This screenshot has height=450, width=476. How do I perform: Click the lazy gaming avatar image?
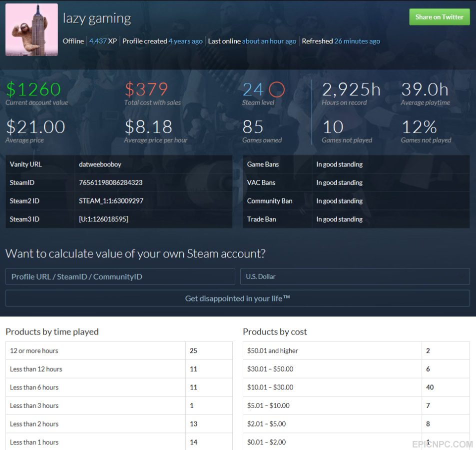pyautogui.click(x=31, y=29)
